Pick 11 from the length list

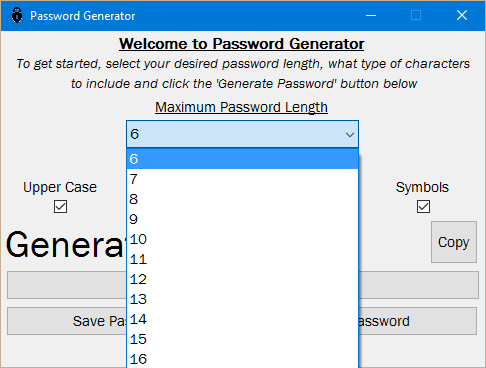(x=242, y=259)
